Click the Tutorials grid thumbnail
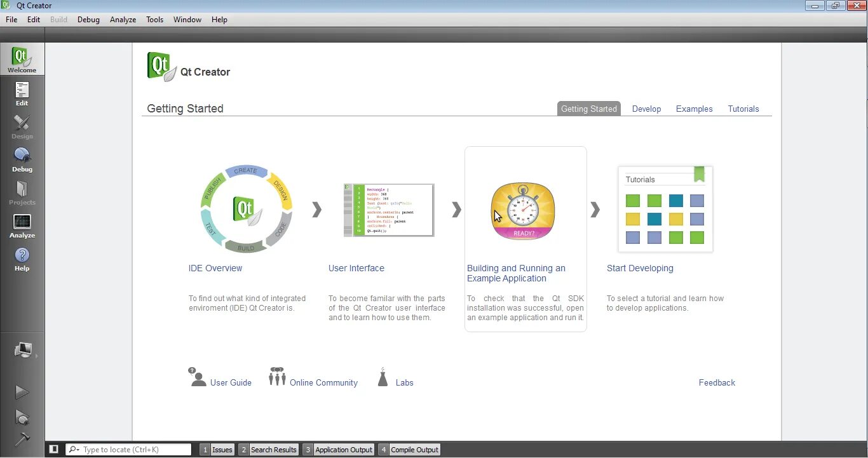The image size is (868, 458). [x=665, y=209]
